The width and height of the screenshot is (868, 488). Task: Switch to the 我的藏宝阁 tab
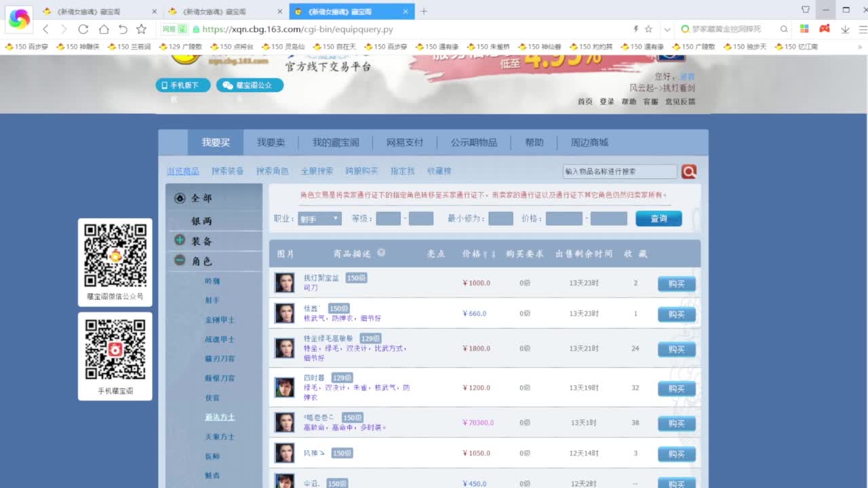[334, 142]
